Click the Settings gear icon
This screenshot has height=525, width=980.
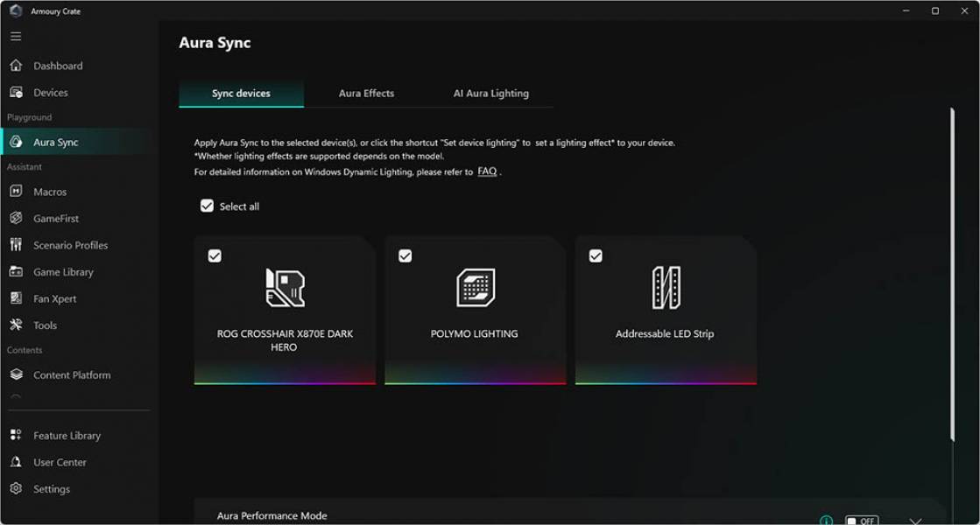17,488
